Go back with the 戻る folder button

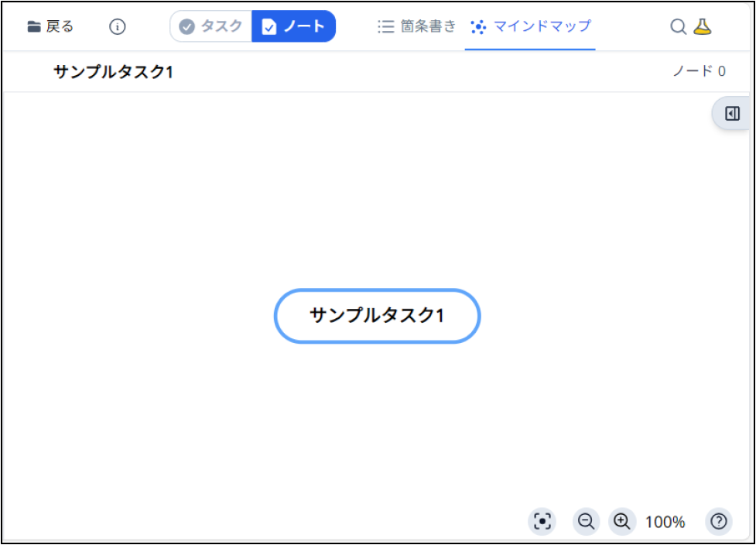(50, 26)
